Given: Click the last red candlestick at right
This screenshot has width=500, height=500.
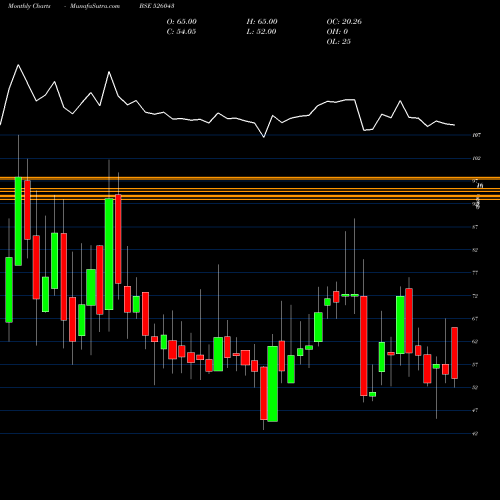Looking at the screenshot, I should [454, 353].
